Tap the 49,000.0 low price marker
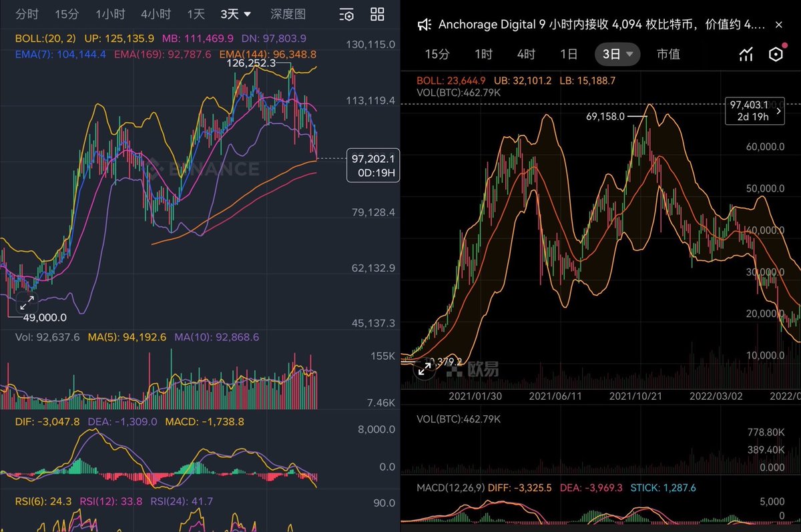 [x=45, y=317]
